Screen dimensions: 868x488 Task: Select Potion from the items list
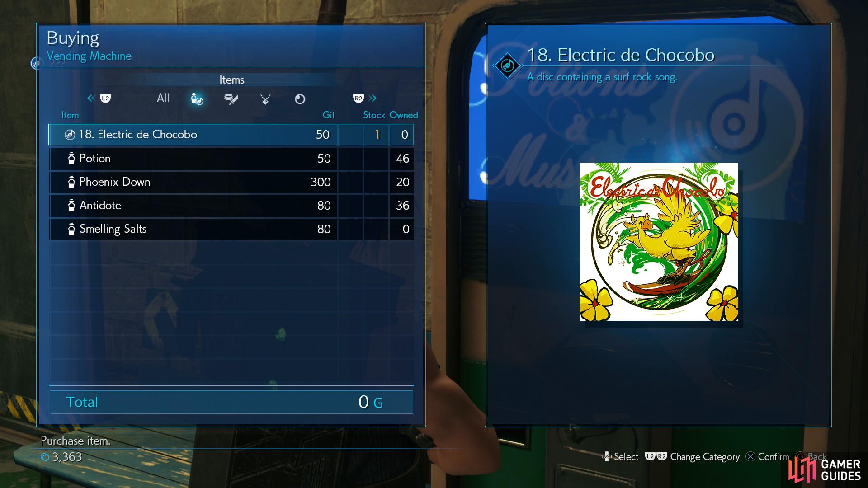tap(231, 158)
